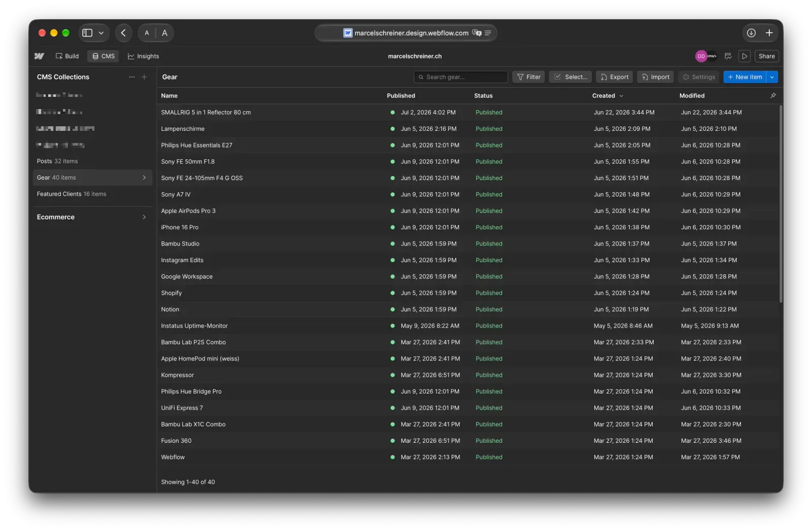Open a new Safari tab with the plus icon
The height and width of the screenshot is (531, 812).
click(x=769, y=33)
